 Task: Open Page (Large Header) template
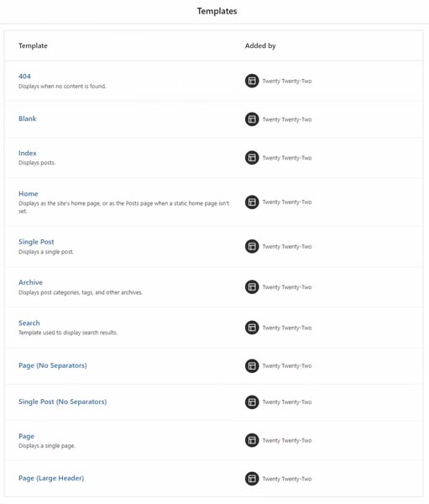[51, 478]
